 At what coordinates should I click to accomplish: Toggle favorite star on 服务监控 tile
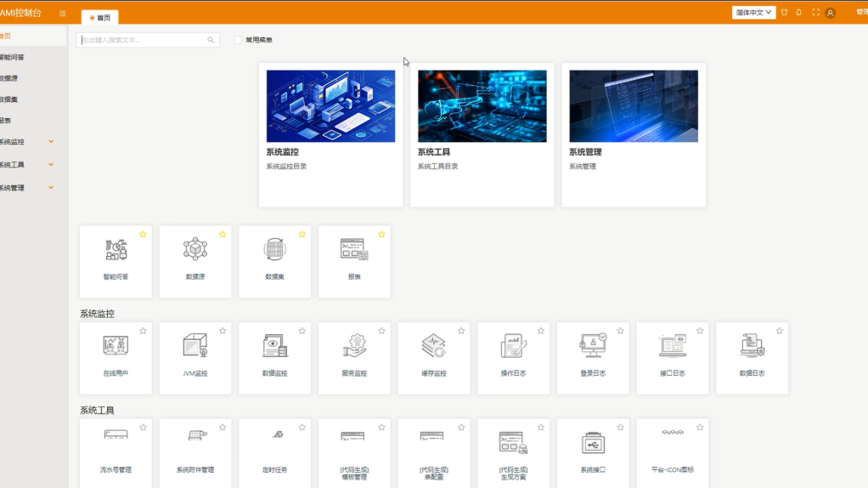click(381, 331)
